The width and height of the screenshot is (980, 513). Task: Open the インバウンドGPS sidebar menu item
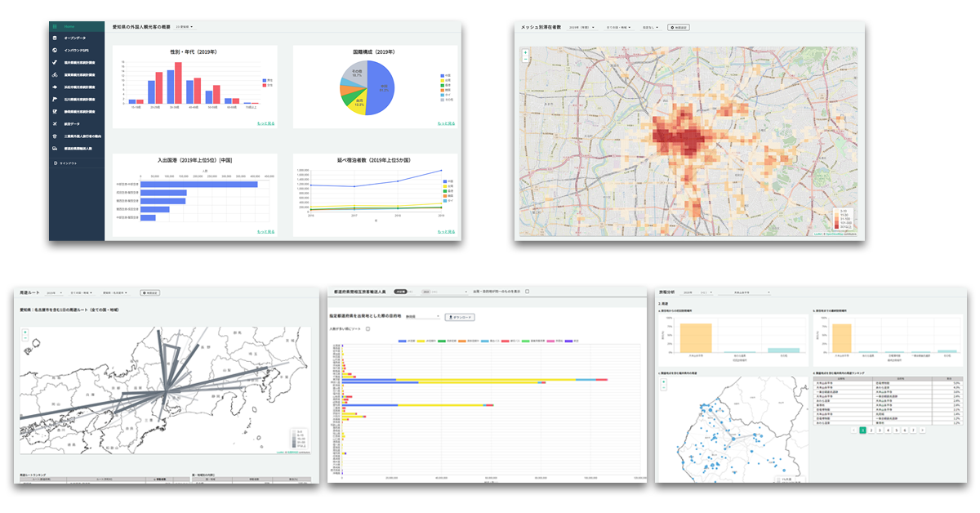pyautogui.click(x=78, y=50)
